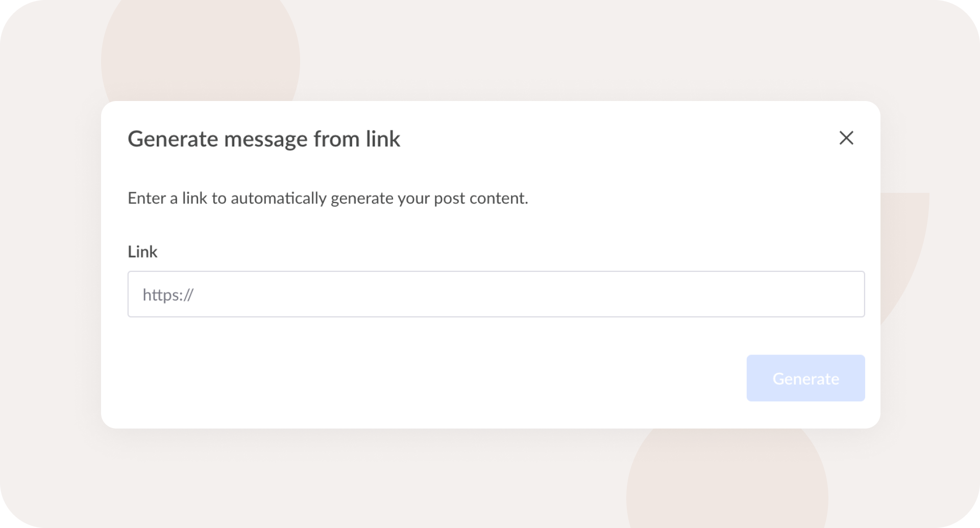This screenshot has height=528, width=980.
Task: Exit the link dialog via X
Action: tap(846, 138)
